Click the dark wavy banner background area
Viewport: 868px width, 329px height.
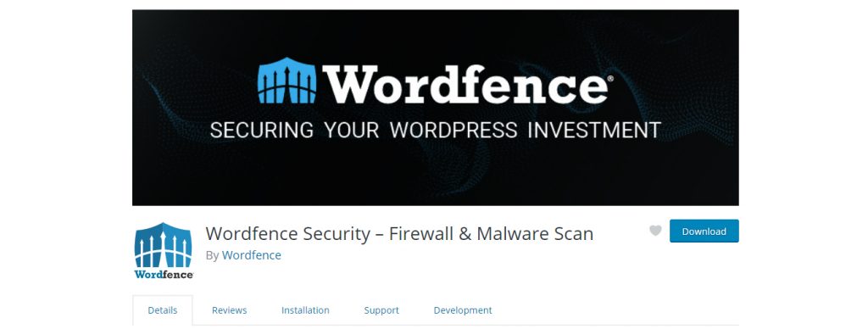435,171
